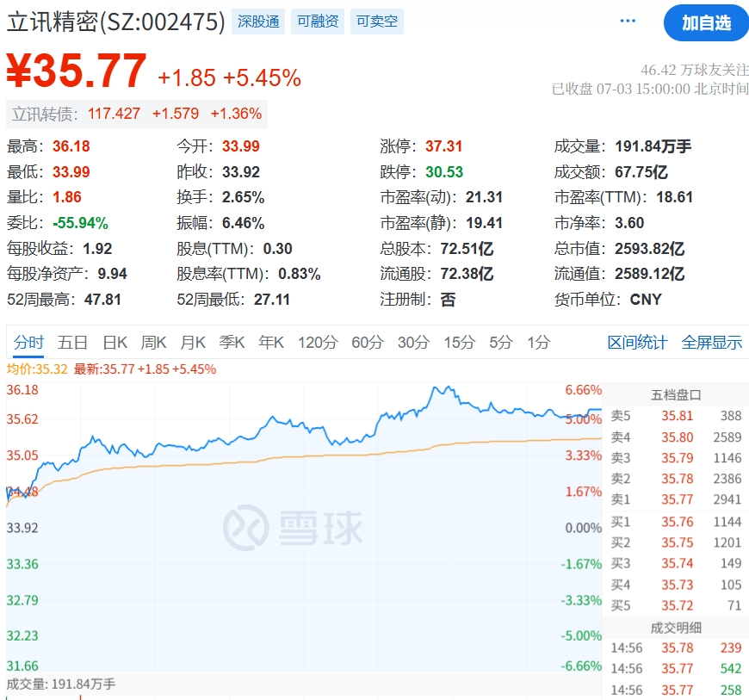Select the 5分 chart tab
Screen dimensions: 749x700
(501, 343)
